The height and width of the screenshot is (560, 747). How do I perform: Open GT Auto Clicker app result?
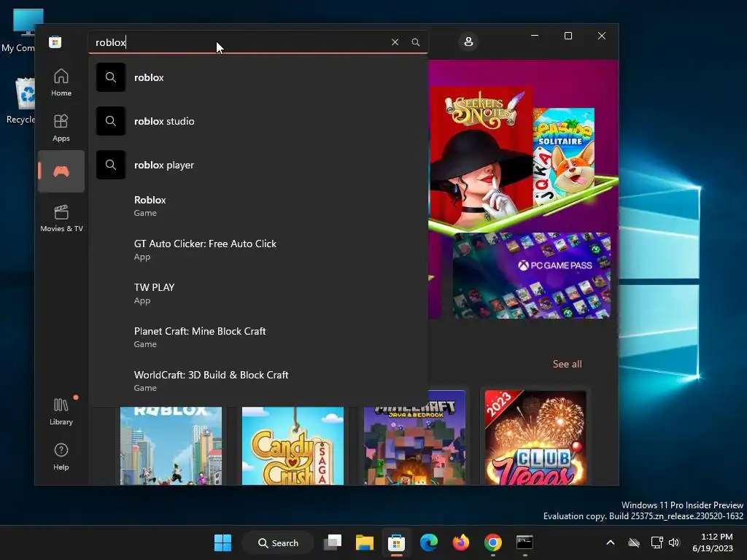(x=258, y=249)
